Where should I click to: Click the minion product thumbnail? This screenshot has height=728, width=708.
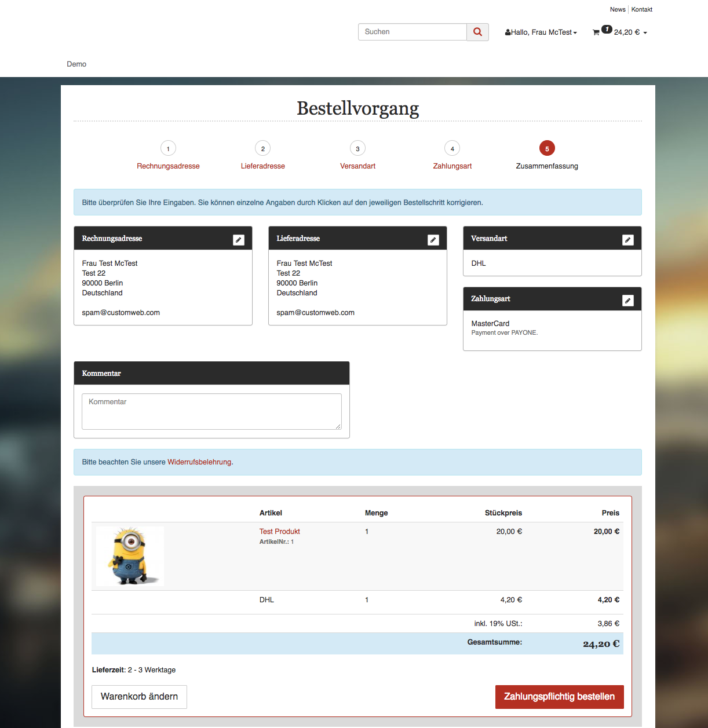(130, 555)
